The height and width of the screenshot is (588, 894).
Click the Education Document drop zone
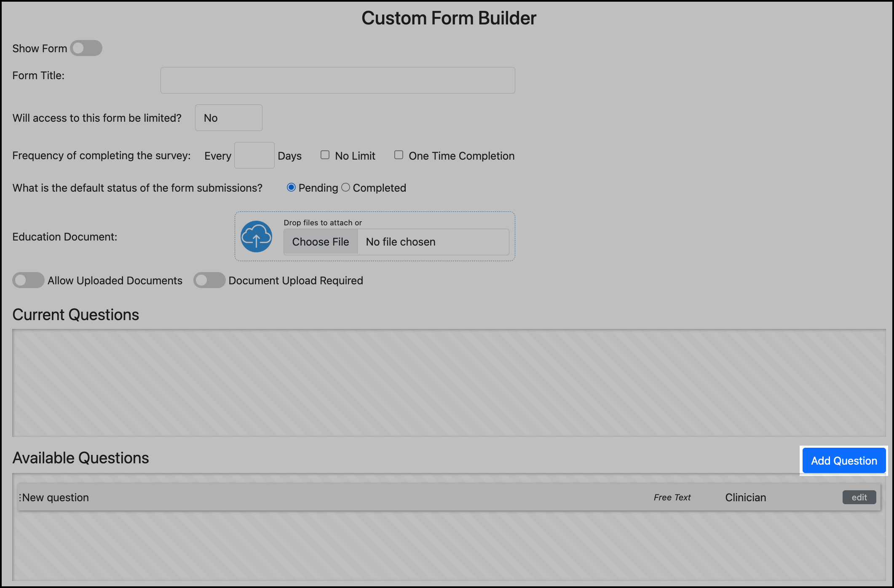click(375, 236)
